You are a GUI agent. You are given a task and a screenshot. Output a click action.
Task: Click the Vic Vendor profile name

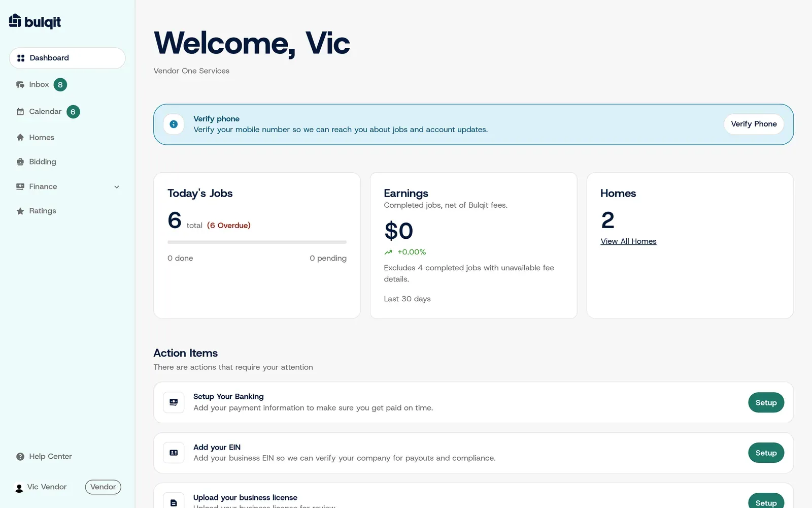(x=47, y=487)
